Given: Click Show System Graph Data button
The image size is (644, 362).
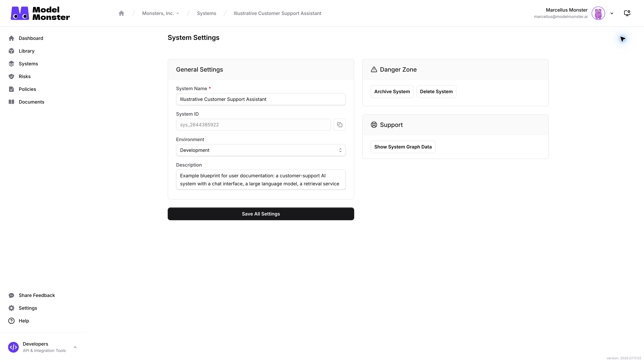Looking at the screenshot, I should tap(403, 147).
